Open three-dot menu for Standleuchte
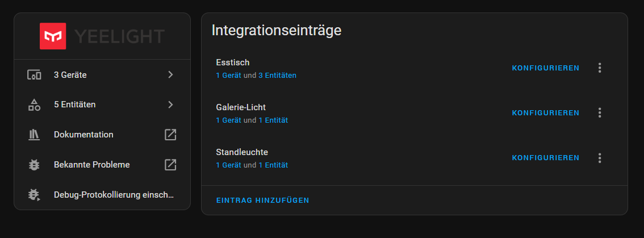 click(600, 158)
